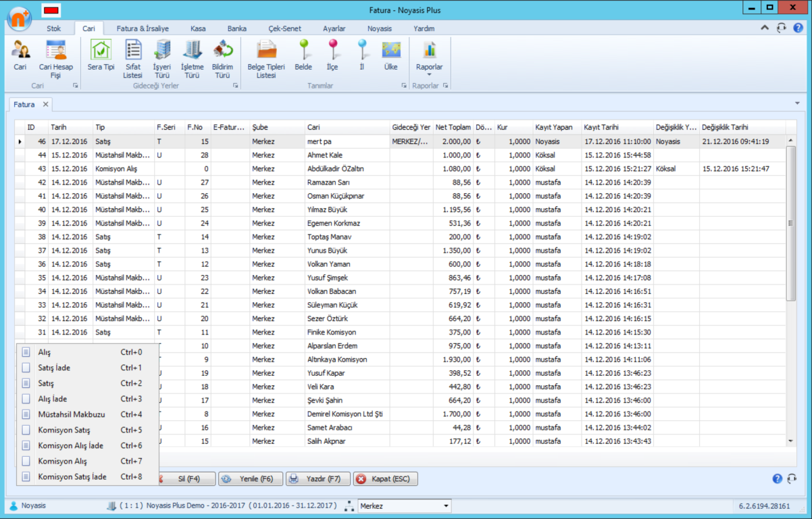
Task: Open the Ayarlar ribbon tab
Action: click(334, 28)
